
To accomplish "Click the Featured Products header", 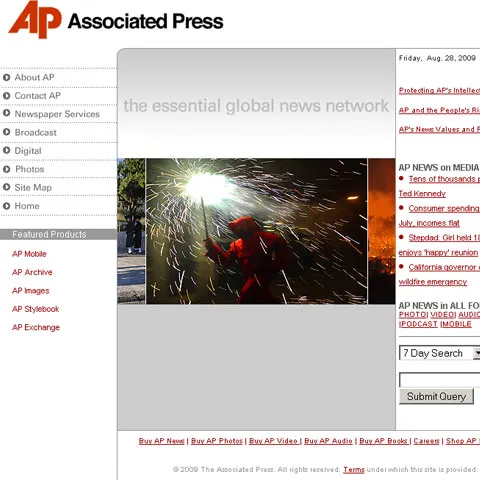I will tap(58, 234).
